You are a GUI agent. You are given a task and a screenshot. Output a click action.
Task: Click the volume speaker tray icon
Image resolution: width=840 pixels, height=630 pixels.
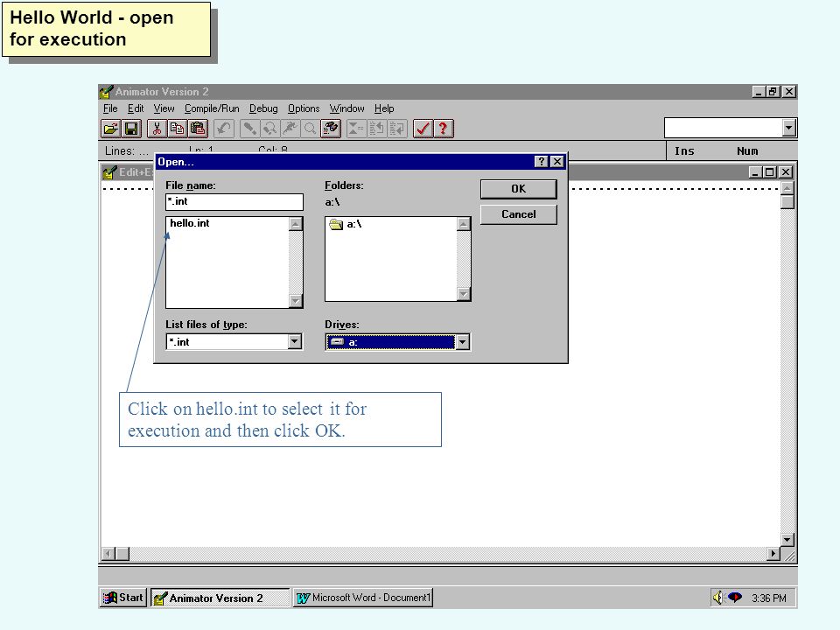(x=717, y=598)
